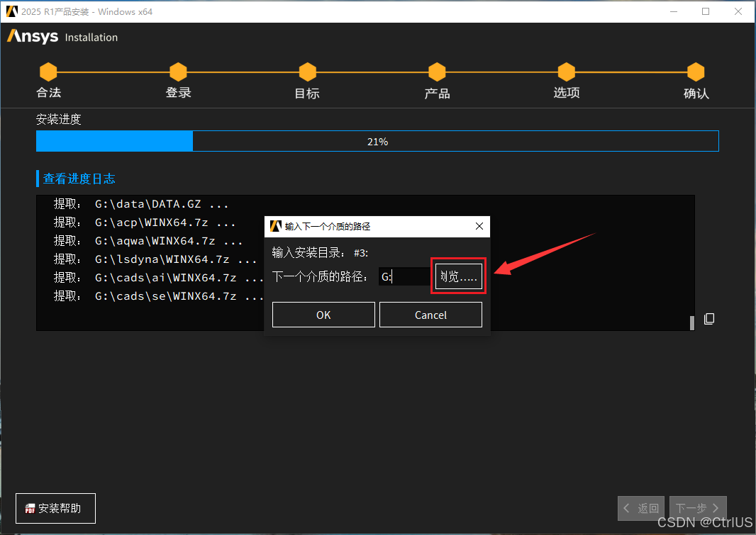Image resolution: width=756 pixels, height=535 pixels.
Task: Copy the progress log with the clipboard icon
Action: tap(708, 319)
